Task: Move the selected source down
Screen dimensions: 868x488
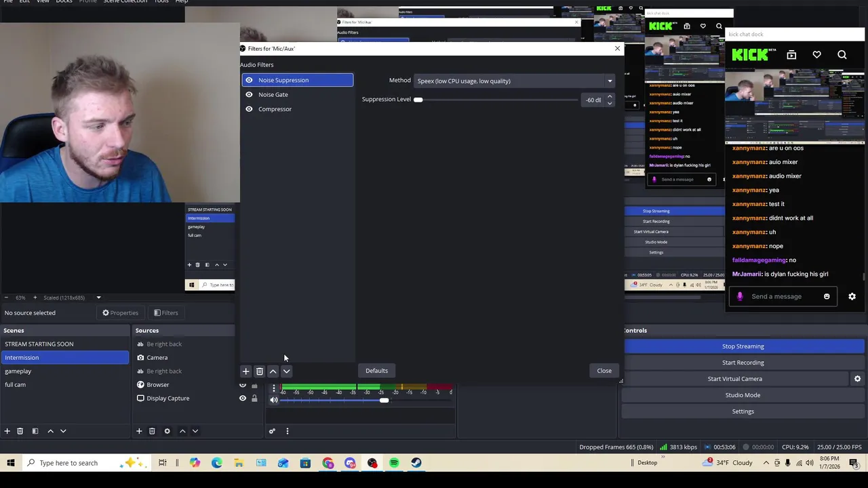Action: click(x=195, y=431)
